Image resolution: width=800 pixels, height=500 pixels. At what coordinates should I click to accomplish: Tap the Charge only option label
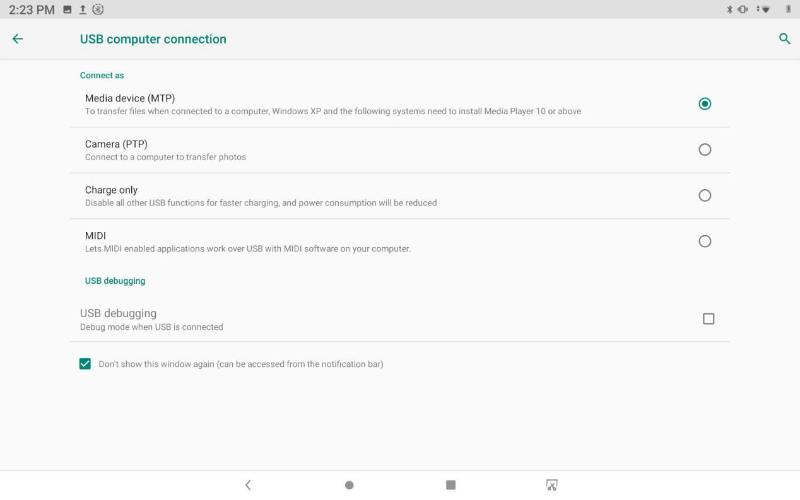pos(111,190)
